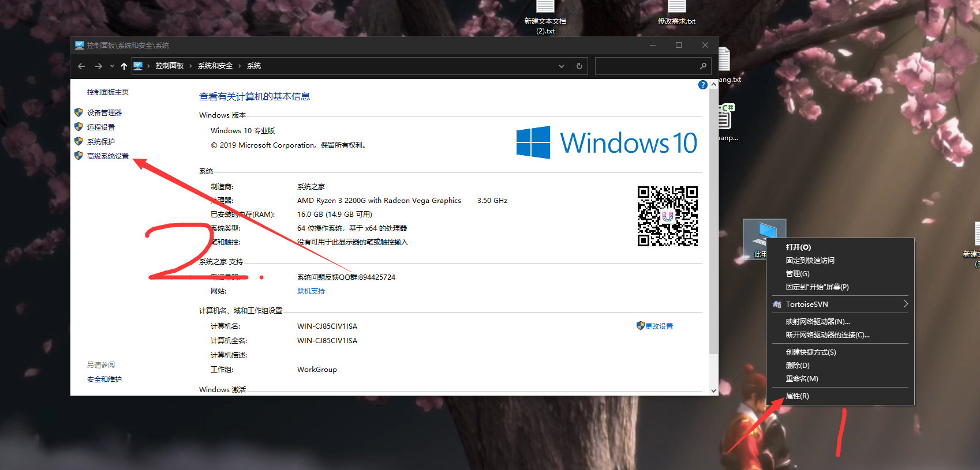Choose 固定到快速访问 in context menu
The height and width of the screenshot is (470, 980).
coord(840,260)
